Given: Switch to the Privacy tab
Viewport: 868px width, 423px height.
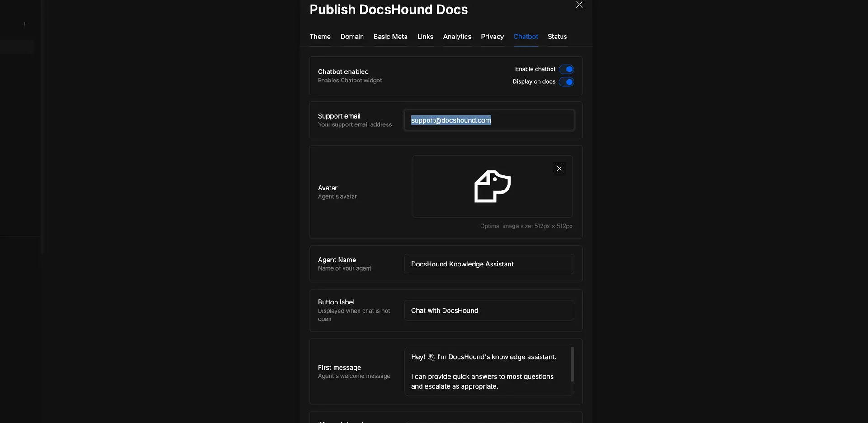Looking at the screenshot, I should 492,37.
